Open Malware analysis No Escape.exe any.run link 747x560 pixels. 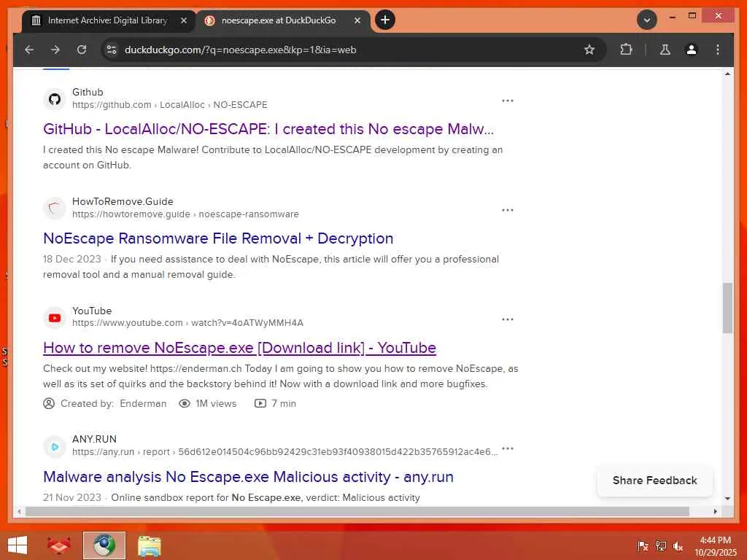248,477
